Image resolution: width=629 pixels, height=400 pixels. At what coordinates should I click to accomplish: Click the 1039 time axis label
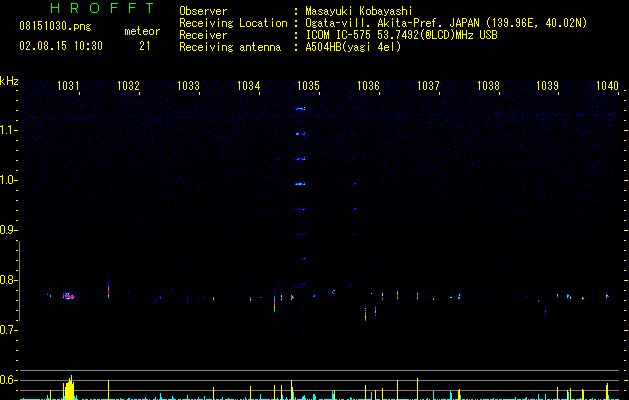point(548,85)
